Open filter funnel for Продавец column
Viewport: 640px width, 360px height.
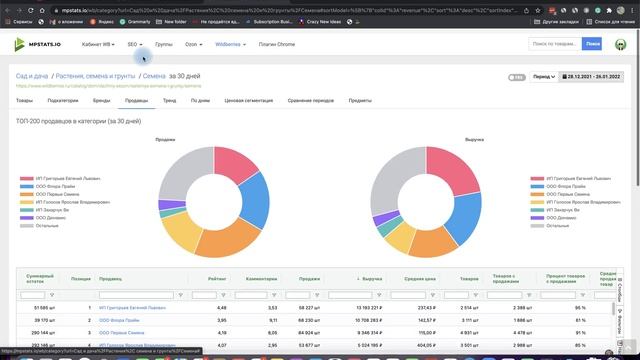[x=180, y=295]
